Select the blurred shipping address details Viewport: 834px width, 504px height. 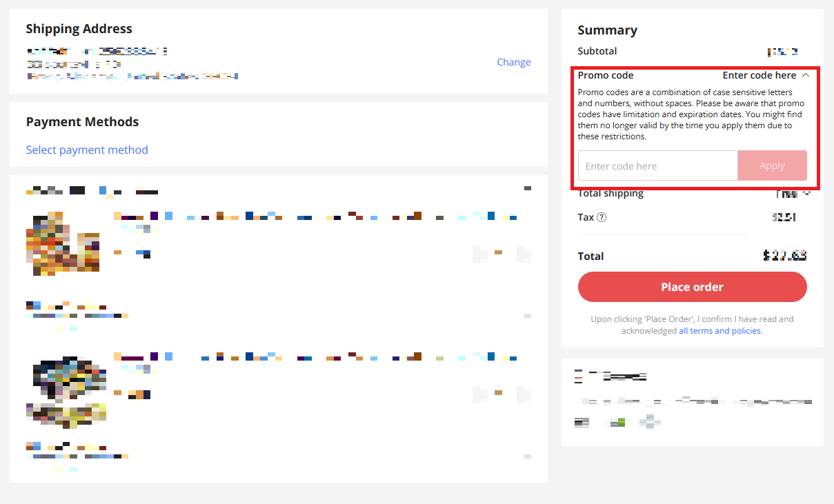coord(132,63)
